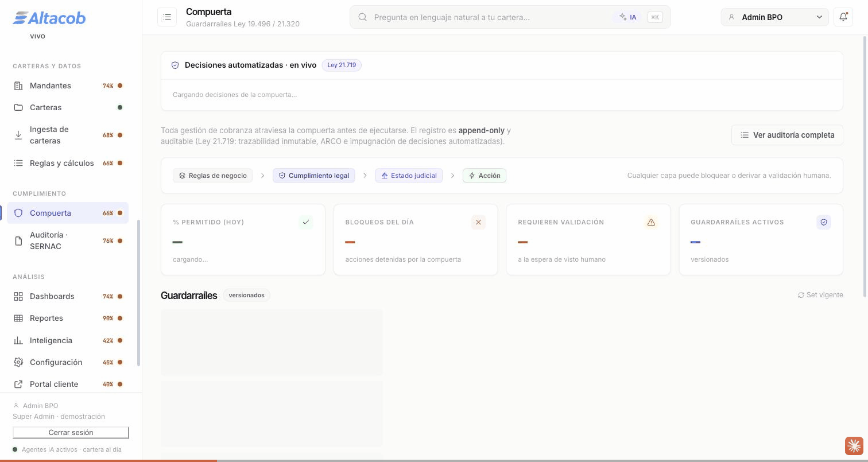Viewport: 868px width, 462px height.
Task: Click Ver auditoría completa button
Action: pyautogui.click(x=787, y=135)
